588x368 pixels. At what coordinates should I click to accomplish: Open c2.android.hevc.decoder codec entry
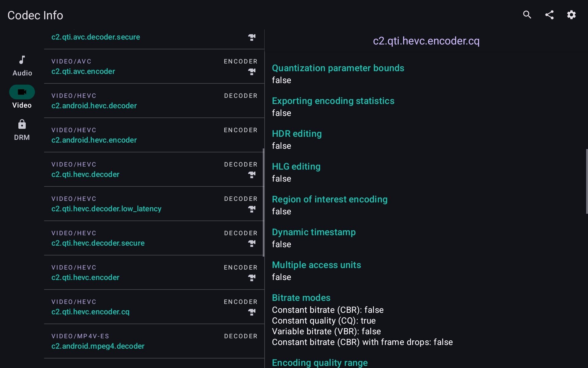point(94,105)
